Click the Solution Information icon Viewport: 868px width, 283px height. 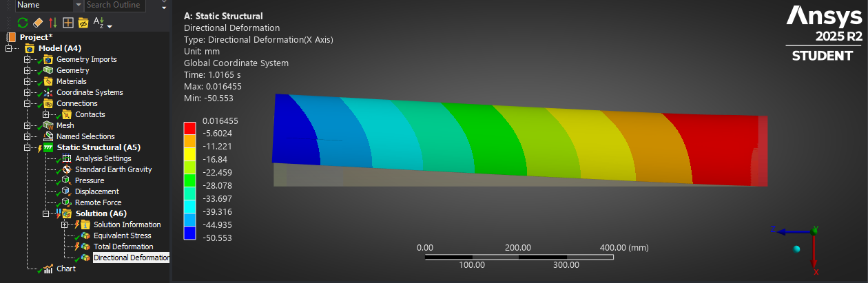click(x=85, y=224)
